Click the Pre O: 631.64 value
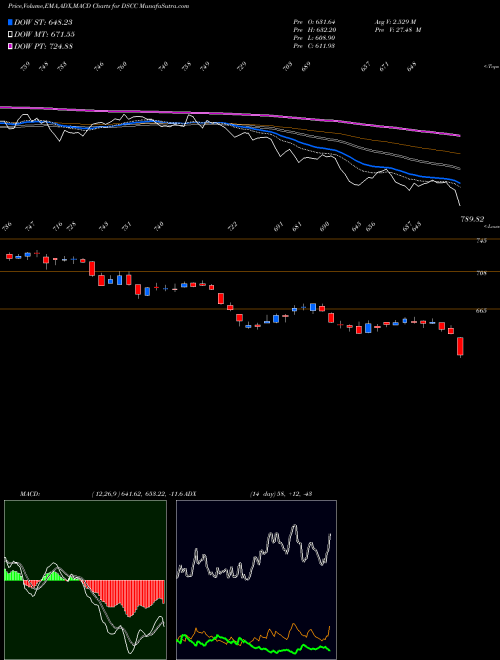Viewport: 500px width, 660px height. [314, 22]
